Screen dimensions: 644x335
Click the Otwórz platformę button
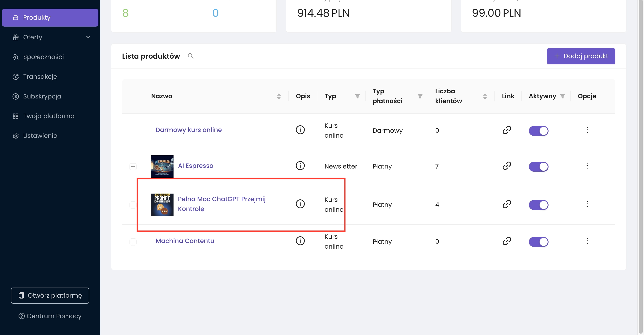coord(50,295)
